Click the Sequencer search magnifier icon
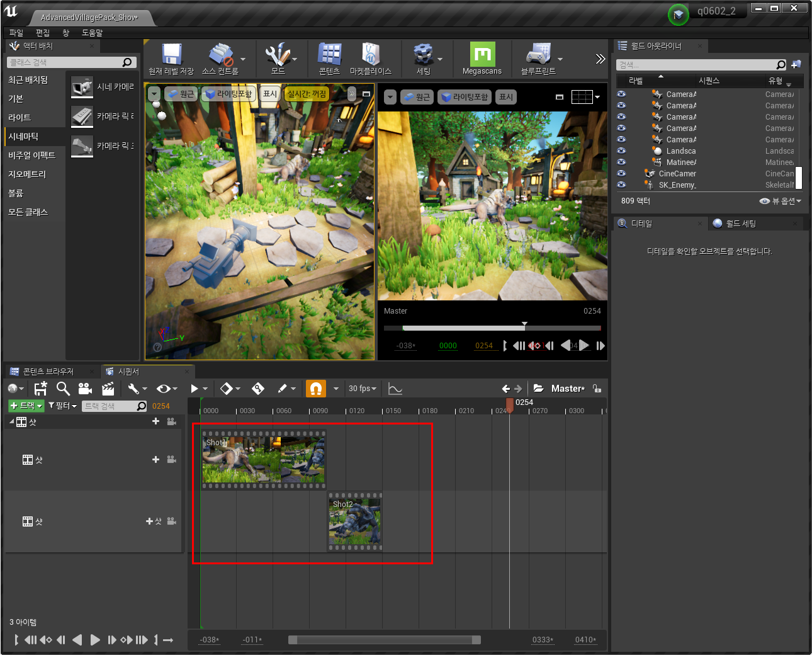Screen dimensions: 812x655 coord(63,389)
